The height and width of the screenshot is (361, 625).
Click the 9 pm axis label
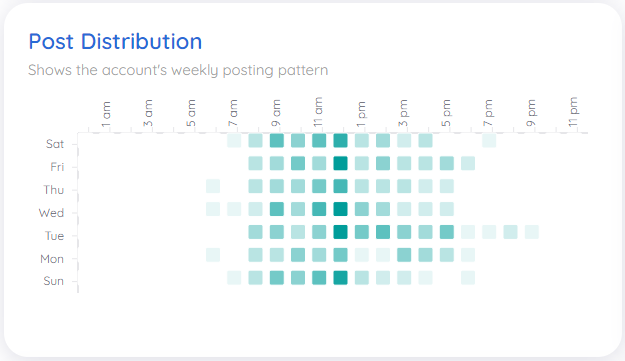pos(531,113)
